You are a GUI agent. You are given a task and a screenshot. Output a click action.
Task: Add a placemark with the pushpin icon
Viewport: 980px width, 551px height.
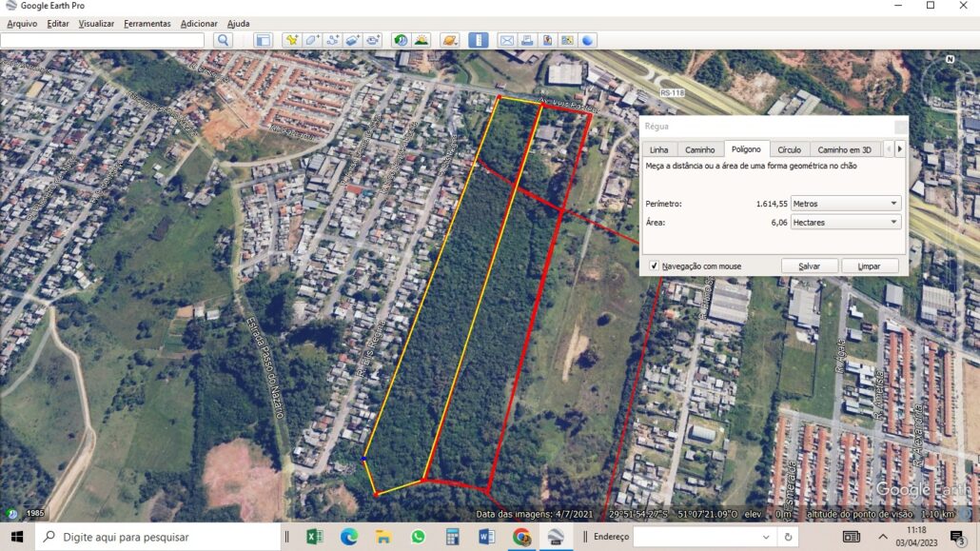[x=292, y=41]
